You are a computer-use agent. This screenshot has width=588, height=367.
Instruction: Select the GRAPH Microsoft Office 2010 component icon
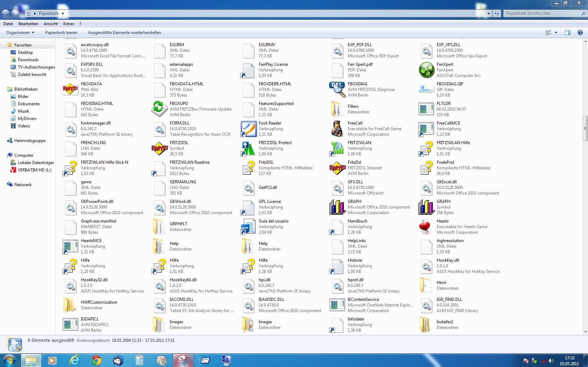click(x=337, y=207)
